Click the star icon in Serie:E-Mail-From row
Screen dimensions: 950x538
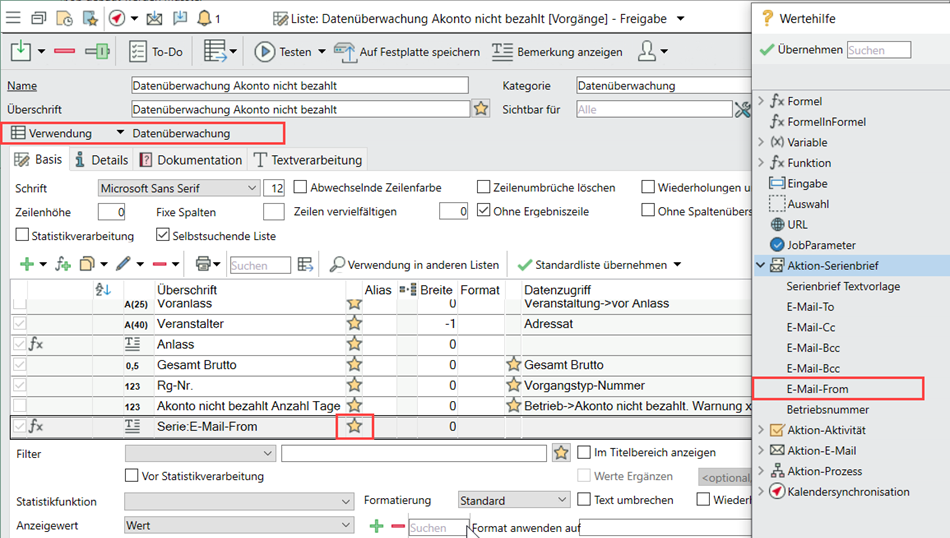point(354,426)
